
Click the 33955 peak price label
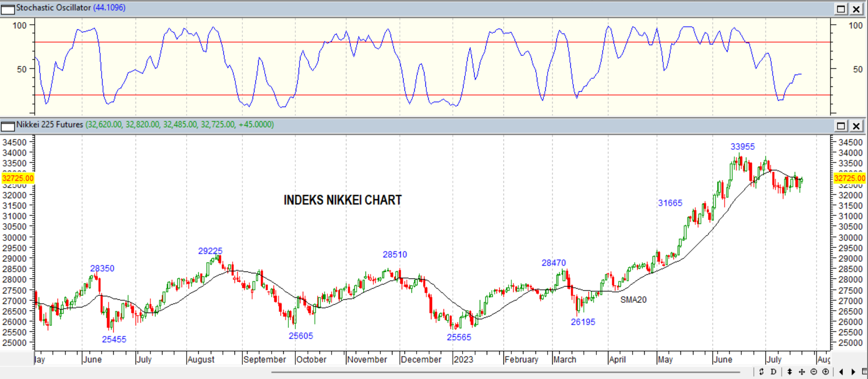click(x=743, y=147)
